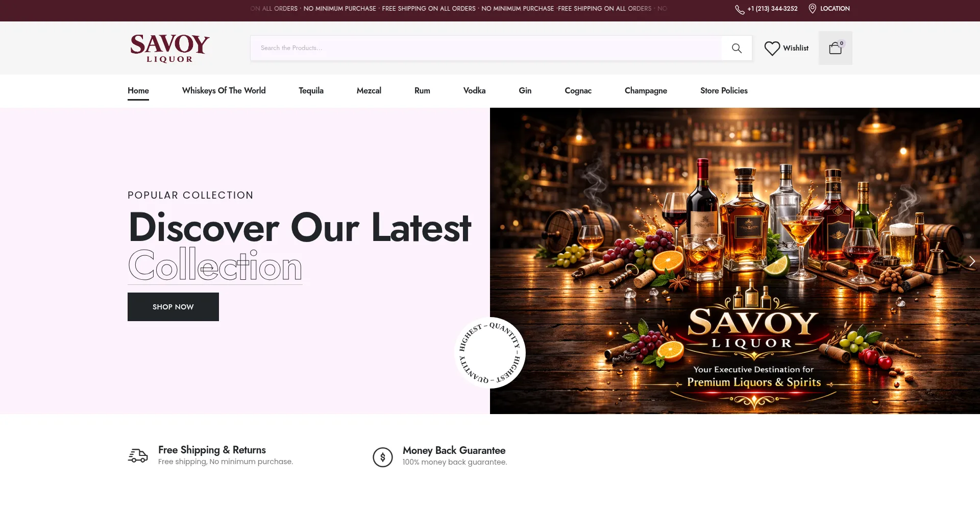The image size is (980, 507).
Task: Open the Mezcal category
Action: 369,90
